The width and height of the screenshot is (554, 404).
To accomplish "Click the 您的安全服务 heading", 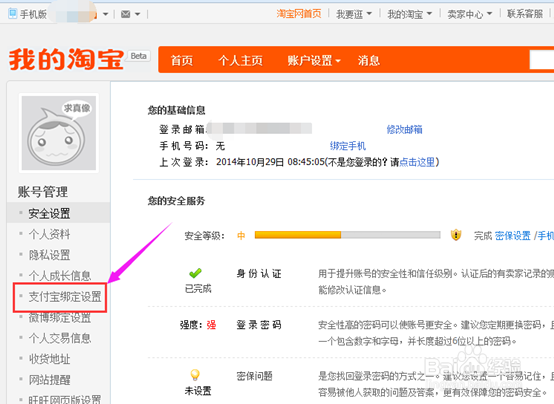I will 176,201.
